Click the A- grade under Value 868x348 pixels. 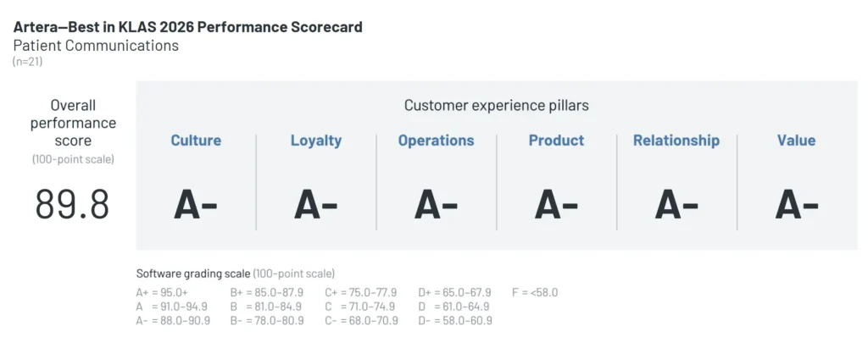(x=796, y=205)
